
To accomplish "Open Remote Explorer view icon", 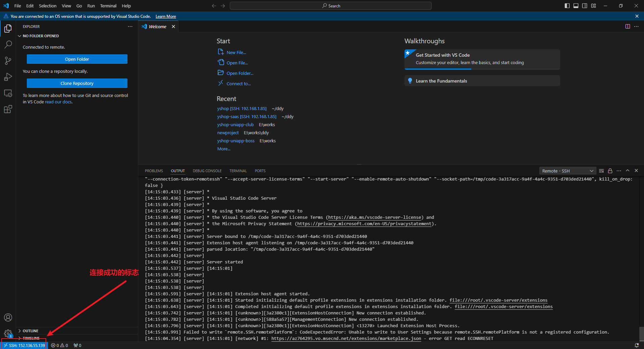I will (8, 93).
